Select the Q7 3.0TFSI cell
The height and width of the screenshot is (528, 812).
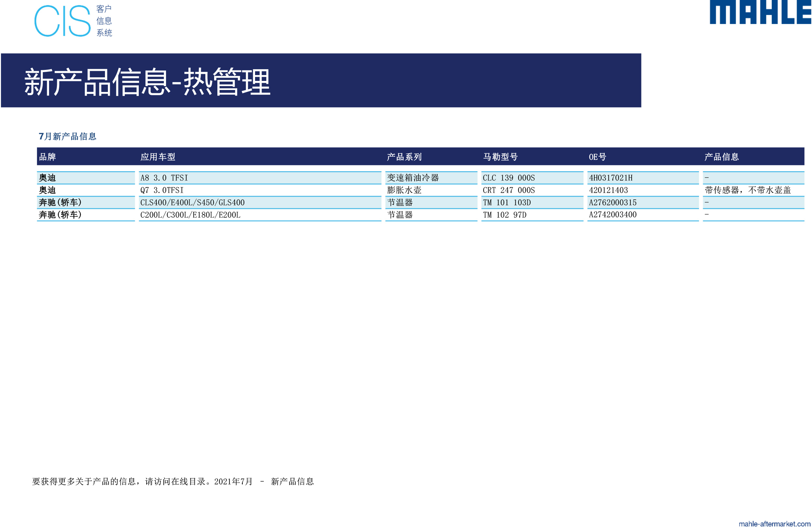(260, 190)
